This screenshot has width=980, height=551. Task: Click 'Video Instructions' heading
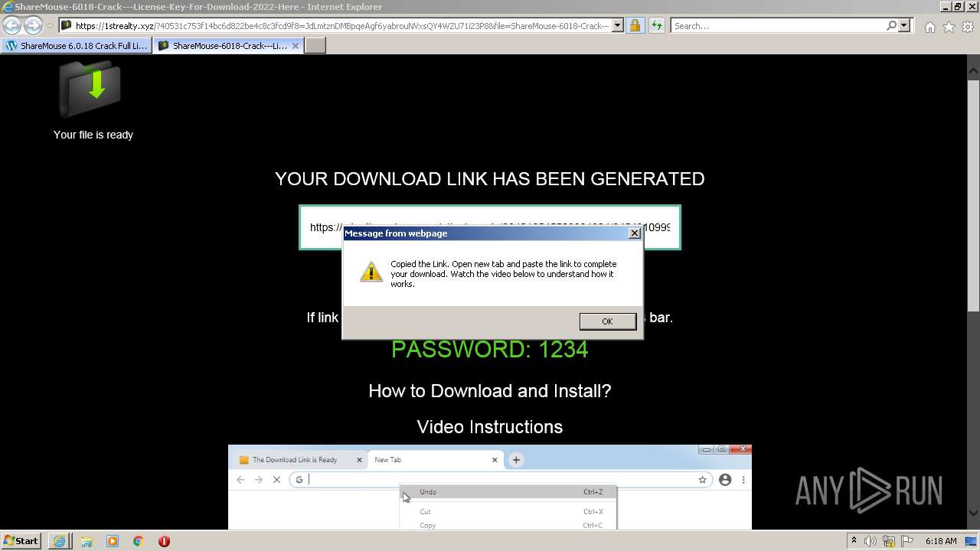tap(490, 427)
